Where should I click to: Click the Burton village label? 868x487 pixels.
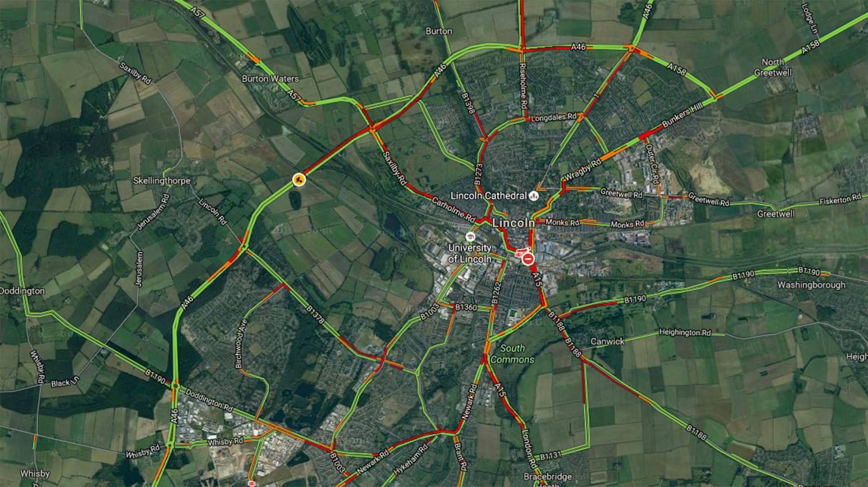(439, 31)
